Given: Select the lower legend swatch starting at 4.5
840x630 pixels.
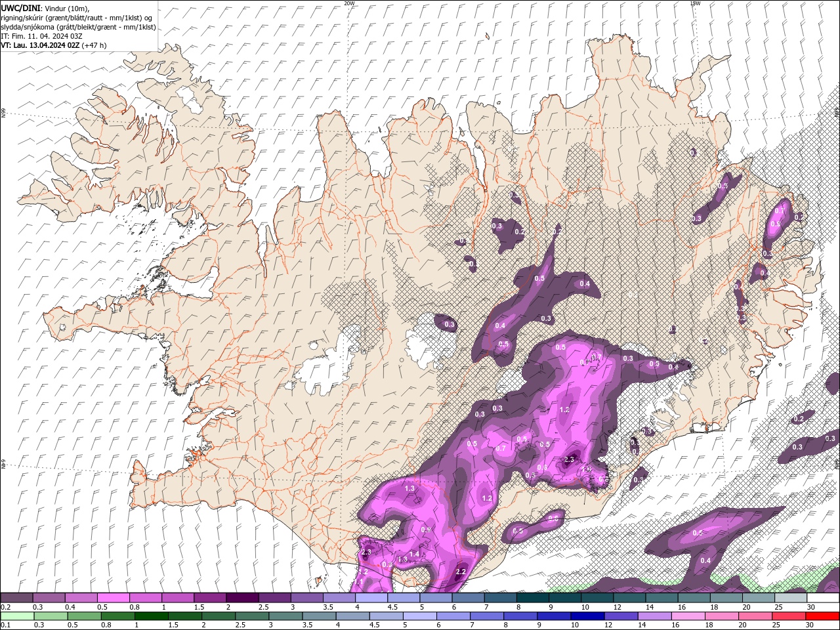Looking at the screenshot, I should coord(386,616).
